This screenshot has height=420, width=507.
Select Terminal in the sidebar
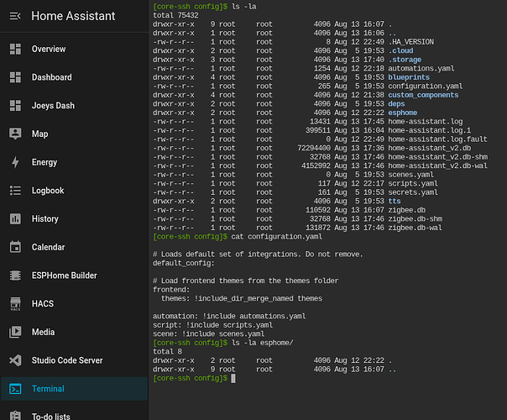click(48, 389)
